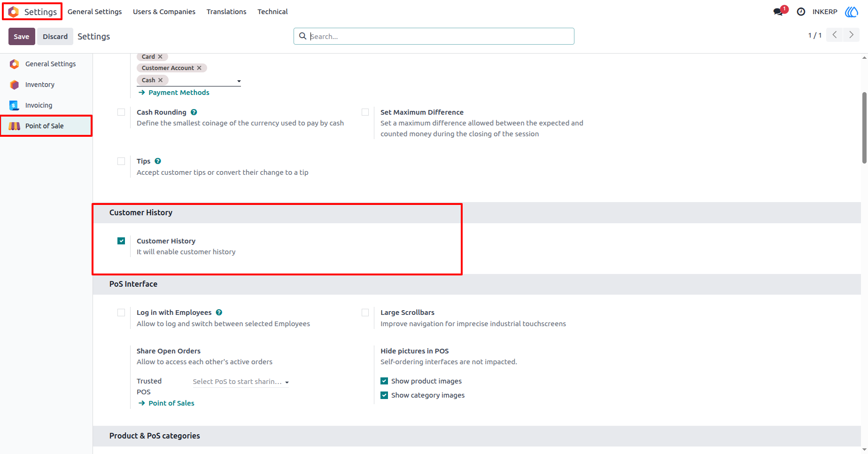Screen dimensions: 868x454
Task: Open the activities clock icon
Action: 801,12
